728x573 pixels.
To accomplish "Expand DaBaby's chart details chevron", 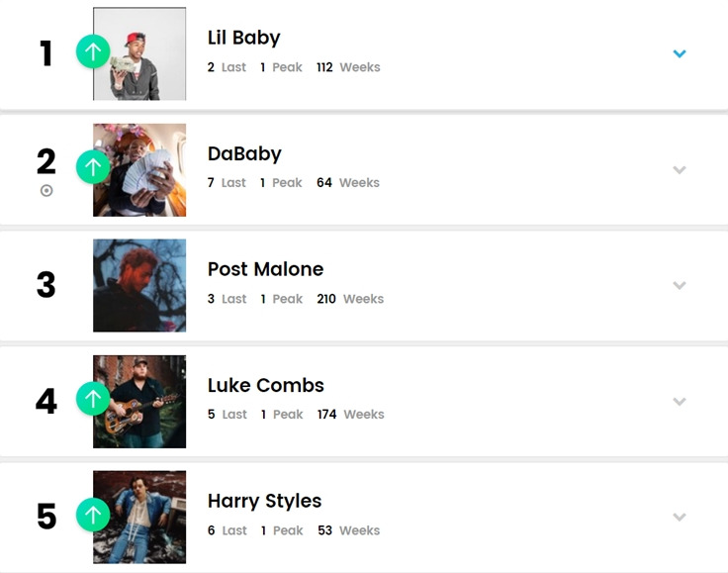I will 680,170.
